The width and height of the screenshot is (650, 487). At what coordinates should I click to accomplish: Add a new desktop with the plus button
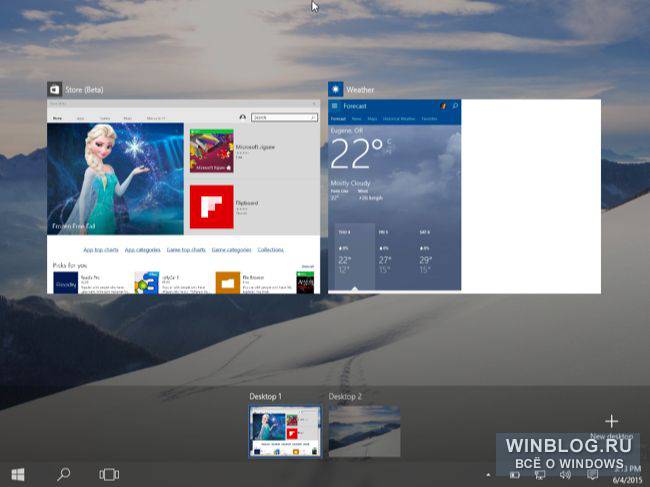[611, 422]
